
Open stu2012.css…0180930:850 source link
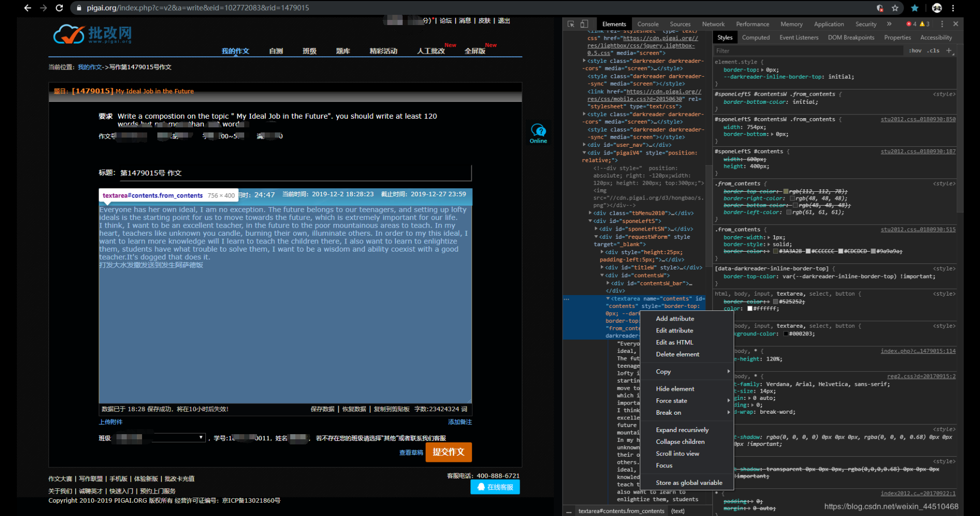pyautogui.click(x=918, y=119)
